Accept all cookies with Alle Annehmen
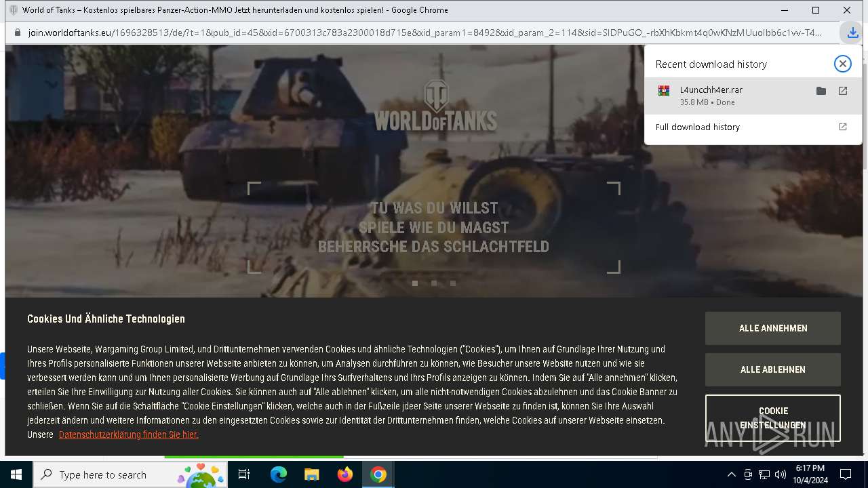Viewport: 868px width, 488px height. [773, 328]
